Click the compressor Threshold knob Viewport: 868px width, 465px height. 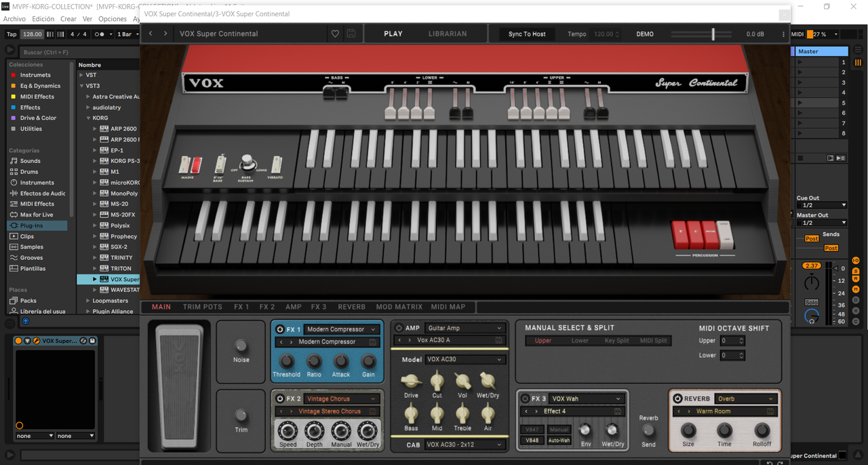pos(286,361)
